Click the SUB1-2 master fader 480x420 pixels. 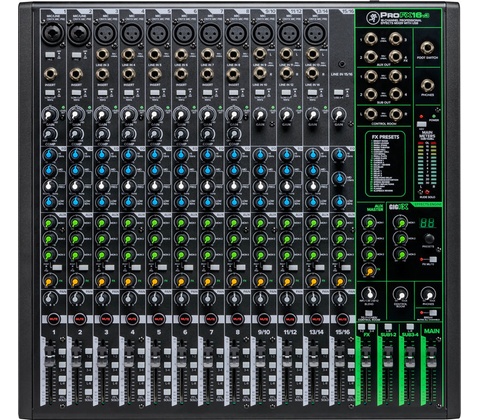pos(388,357)
